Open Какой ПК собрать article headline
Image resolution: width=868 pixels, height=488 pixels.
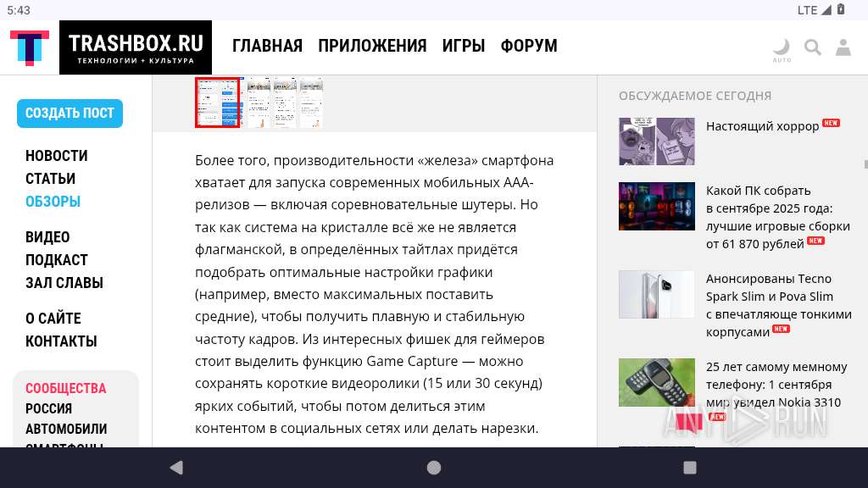click(778, 218)
